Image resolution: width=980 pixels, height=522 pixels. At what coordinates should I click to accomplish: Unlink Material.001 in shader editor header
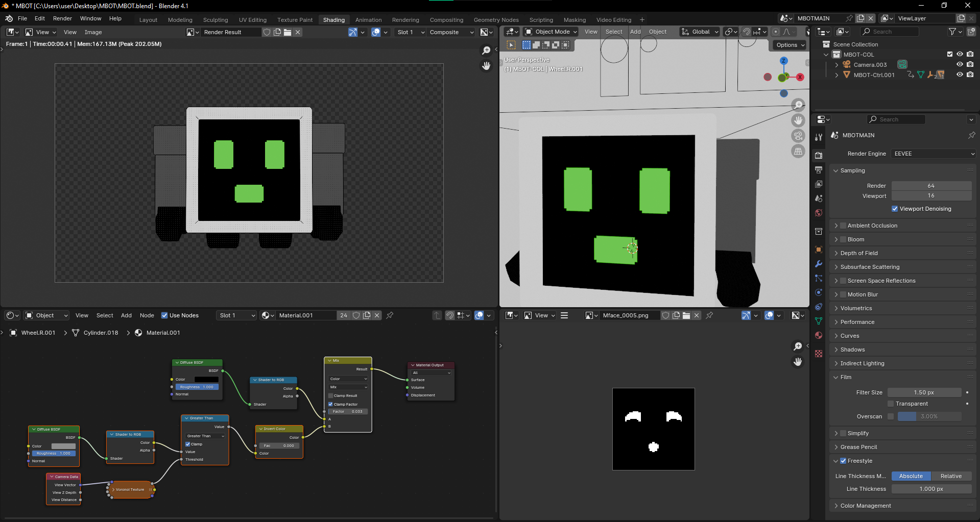pos(377,315)
